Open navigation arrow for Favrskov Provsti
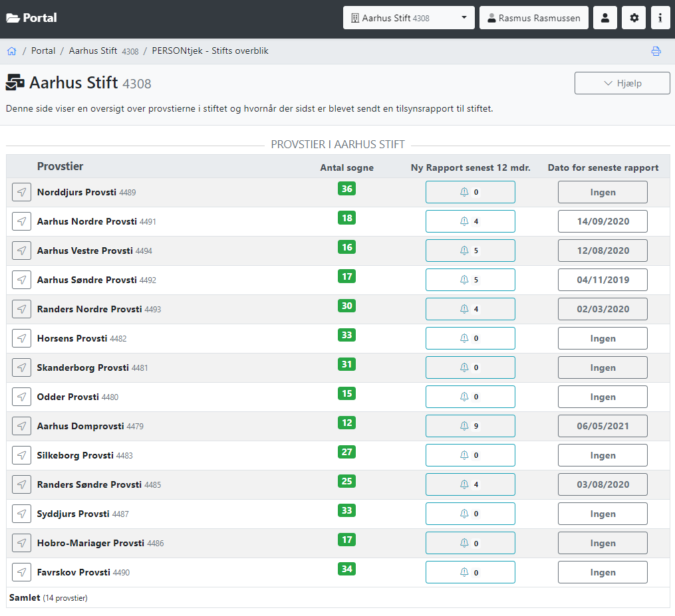Image resolution: width=675 pixels, height=616 pixels. [21, 572]
